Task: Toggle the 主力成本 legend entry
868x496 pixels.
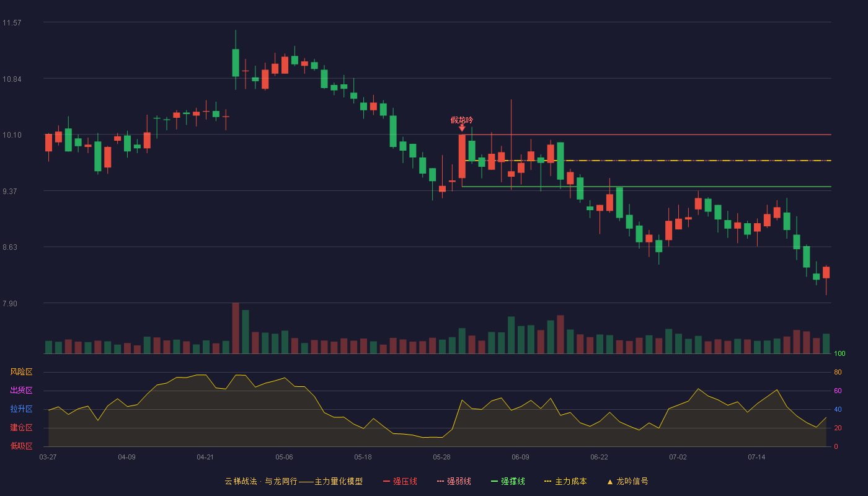Action: (565, 481)
